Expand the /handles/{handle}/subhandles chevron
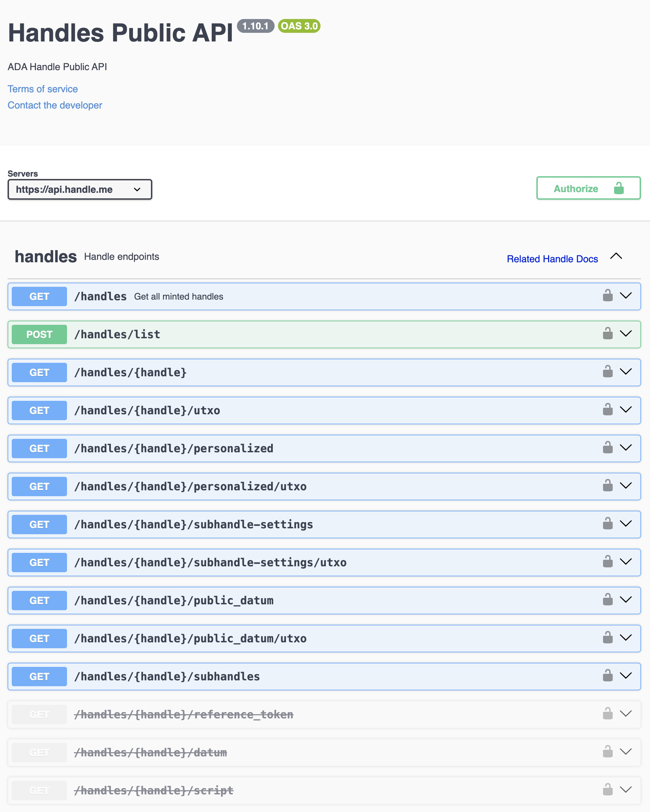 pos(625,676)
